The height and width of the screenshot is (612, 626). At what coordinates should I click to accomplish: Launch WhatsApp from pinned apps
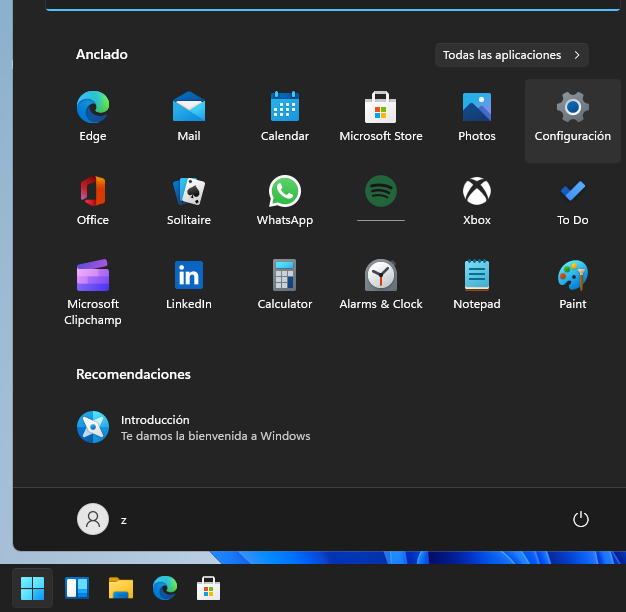(x=285, y=200)
